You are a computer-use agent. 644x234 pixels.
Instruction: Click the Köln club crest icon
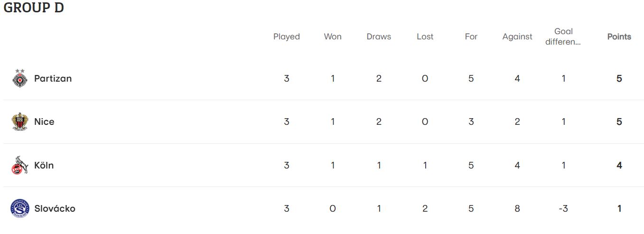[20, 165]
